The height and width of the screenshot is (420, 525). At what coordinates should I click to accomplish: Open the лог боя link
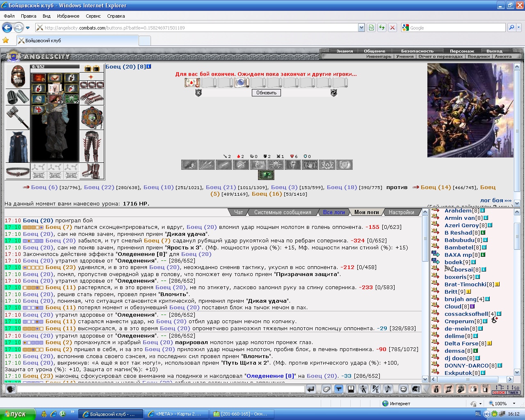pos(496,200)
